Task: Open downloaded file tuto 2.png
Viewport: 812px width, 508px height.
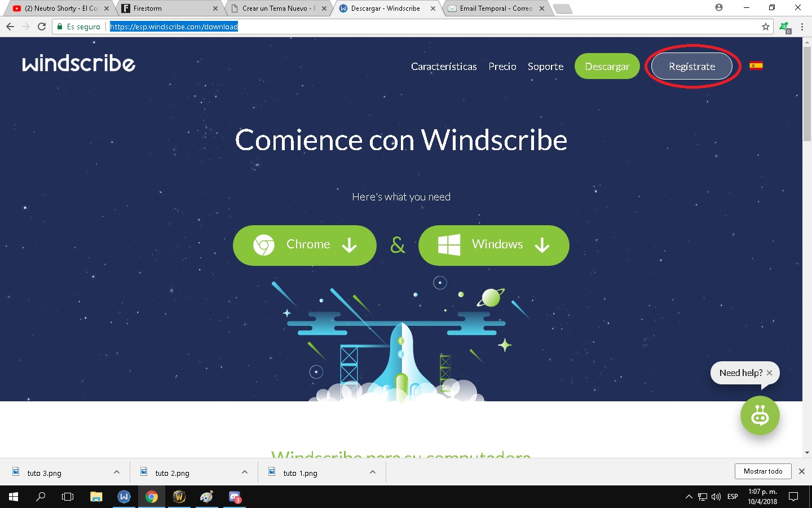Action: pyautogui.click(x=172, y=473)
